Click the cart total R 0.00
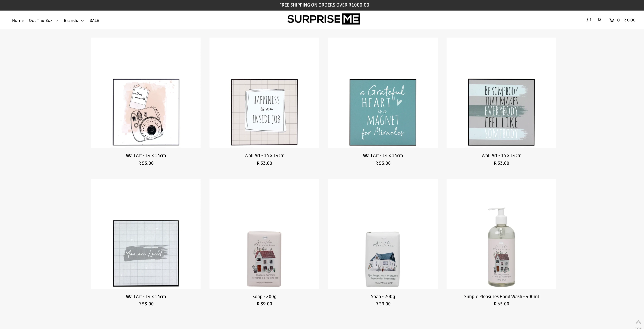The width and height of the screenshot is (644, 329). pos(629,20)
